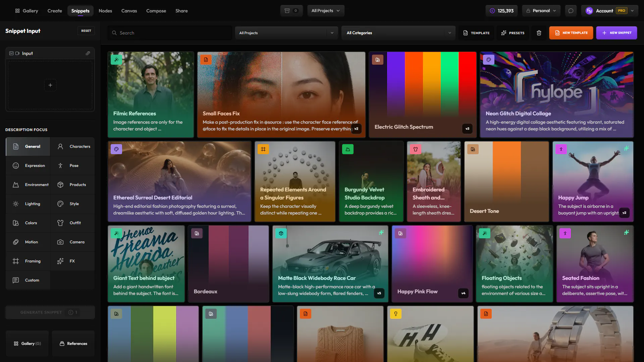Click the product cube icon on Race Car card
The height and width of the screenshot is (362, 644).
tap(281, 233)
